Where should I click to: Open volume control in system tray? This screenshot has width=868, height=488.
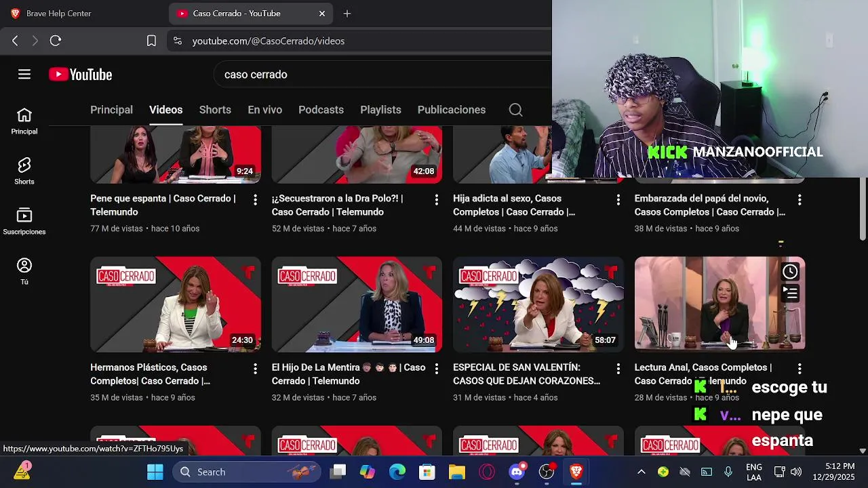click(796, 472)
